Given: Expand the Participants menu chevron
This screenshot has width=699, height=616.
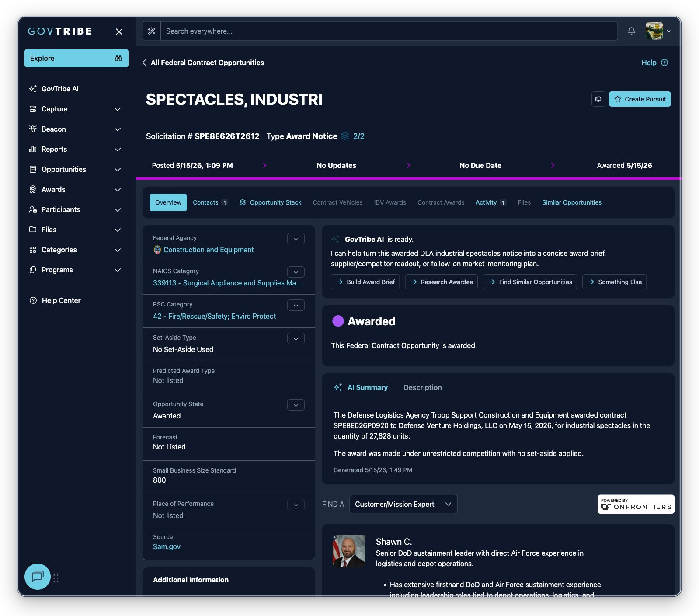Looking at the screenshot, I should tap(118, 209).
